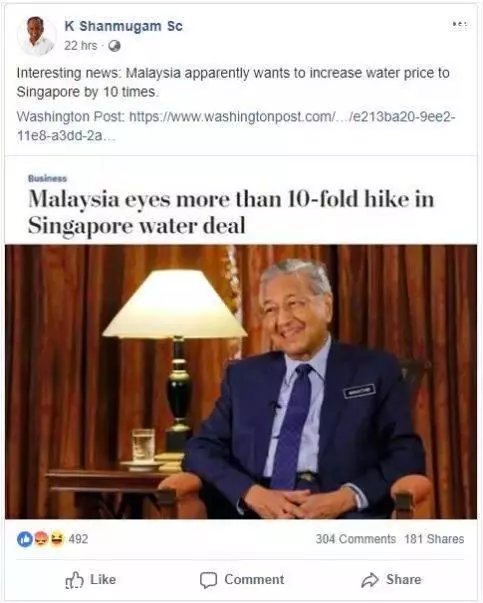
Task: Expand the 304 Comments list
Action: pos(356,539)
